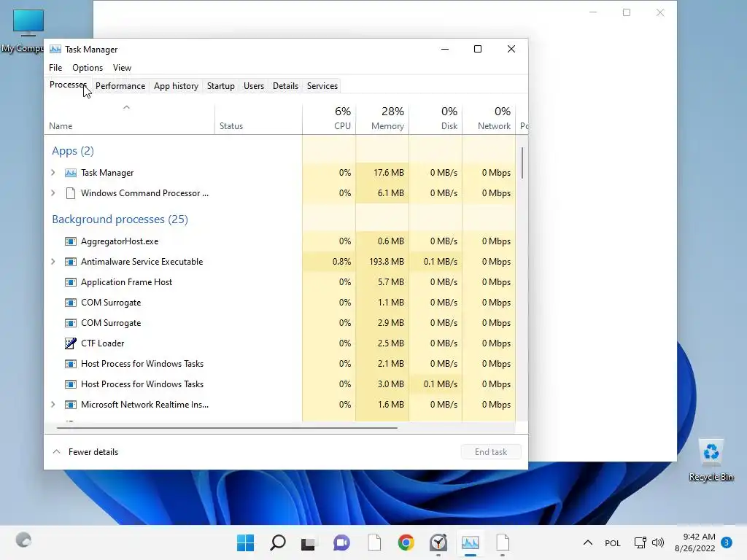
Task: Expand Microsoft Network Realtime Ins... group
Action: tap(53, 405)
